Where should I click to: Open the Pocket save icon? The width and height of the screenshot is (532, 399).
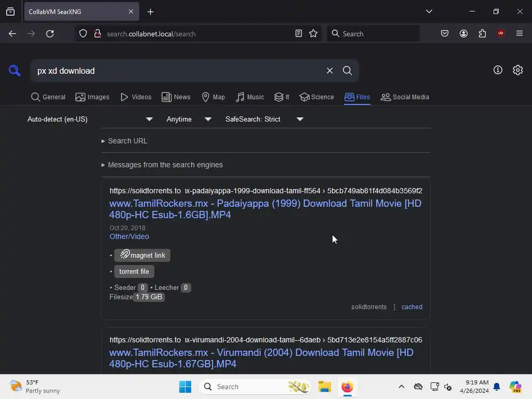tap(445, 34)
